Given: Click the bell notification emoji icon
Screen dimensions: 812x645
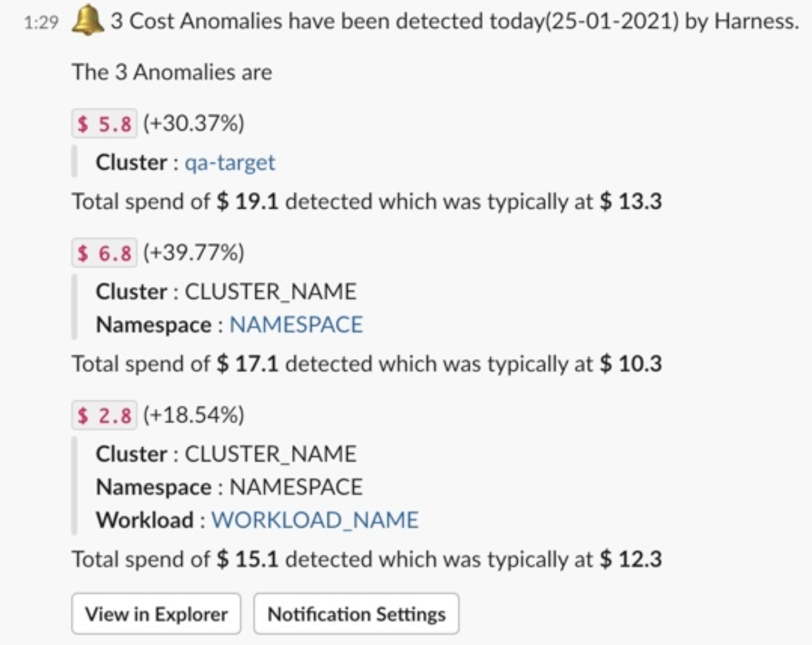Looking at the screenshot, I should click(x=88, y=22).
